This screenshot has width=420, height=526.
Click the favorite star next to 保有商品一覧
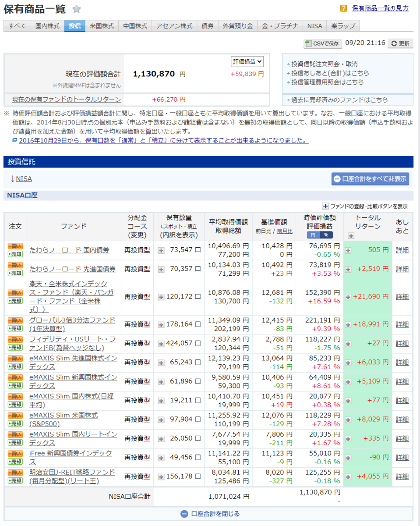pyautogui.click(x=76, y=9)
